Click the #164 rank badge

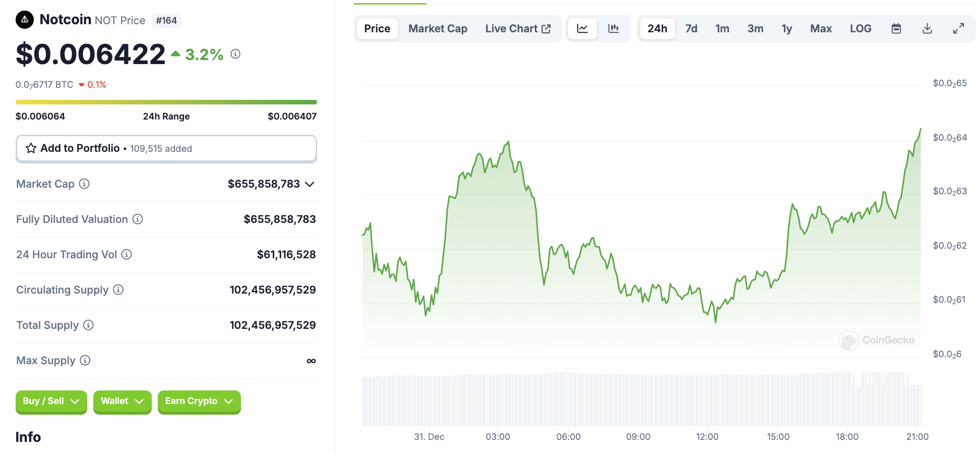point(166,21)
